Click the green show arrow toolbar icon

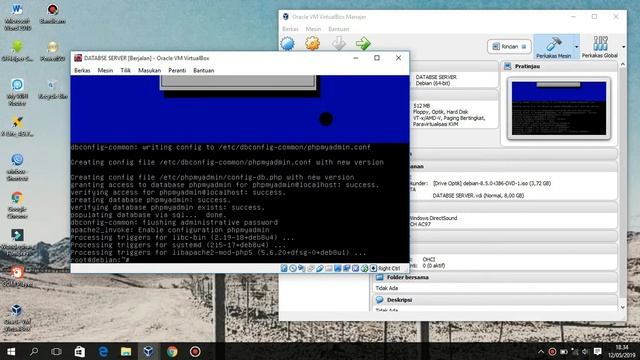[x=363, y=43]
